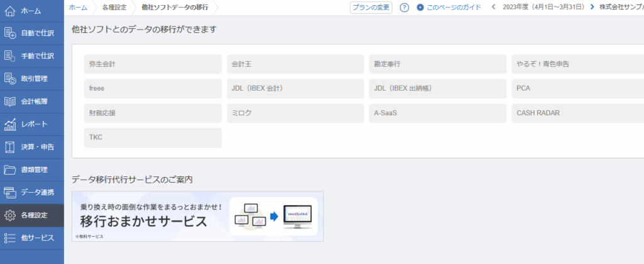
Task: Open the このページのガイド link
Action: tap(449, 8)
